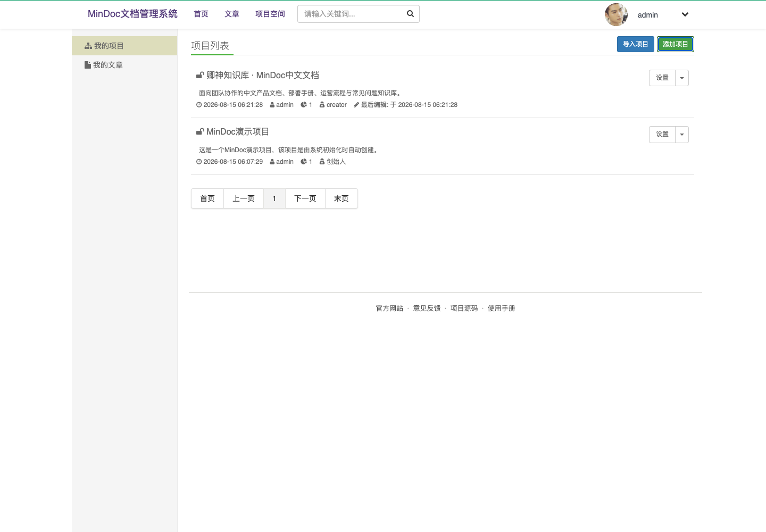
Task: Click 项目列表 heading
Action: tap(210, 46)
